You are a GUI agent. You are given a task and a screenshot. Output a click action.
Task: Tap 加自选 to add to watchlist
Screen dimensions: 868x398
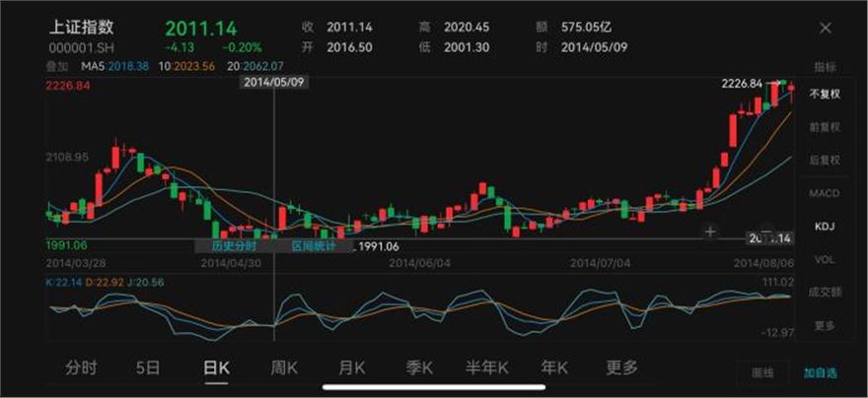pyautogui.click(x=819, y=372)
